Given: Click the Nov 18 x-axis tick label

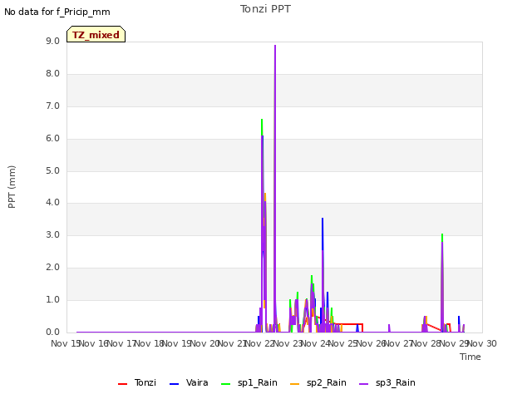Looking at the screenshot, I should click(x=150, y=343).
